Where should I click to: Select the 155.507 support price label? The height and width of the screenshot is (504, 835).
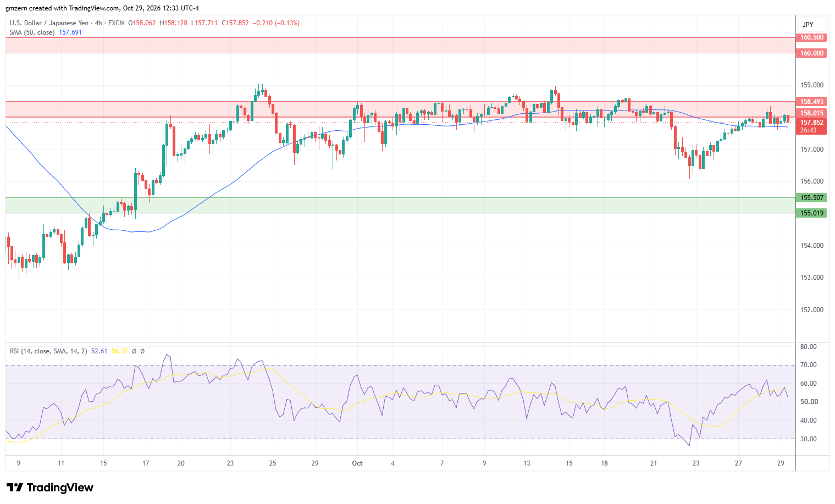tap(811, 197)
